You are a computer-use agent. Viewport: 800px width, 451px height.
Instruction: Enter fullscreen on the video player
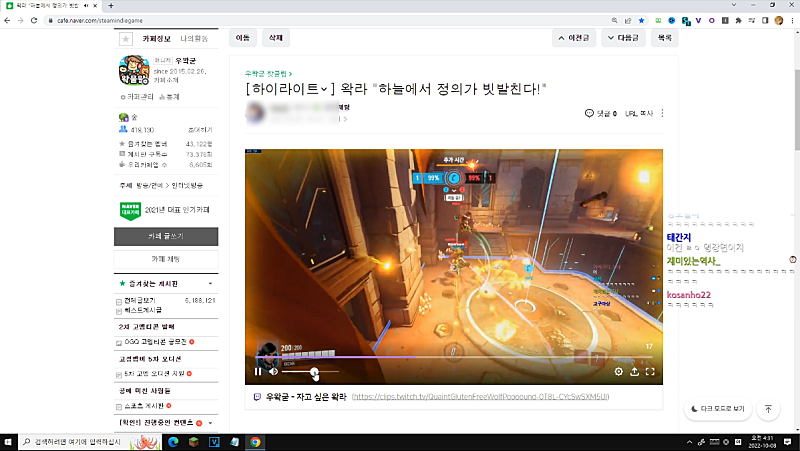click(650, 371)
